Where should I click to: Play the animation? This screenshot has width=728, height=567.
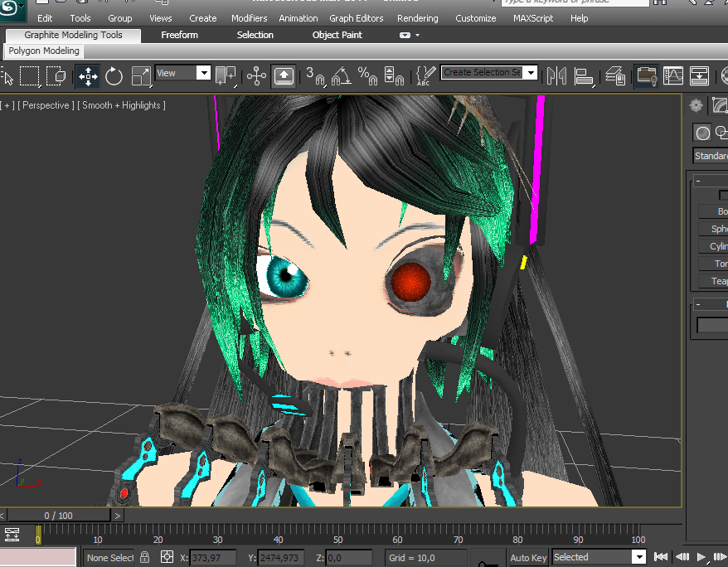click(701, 557)
